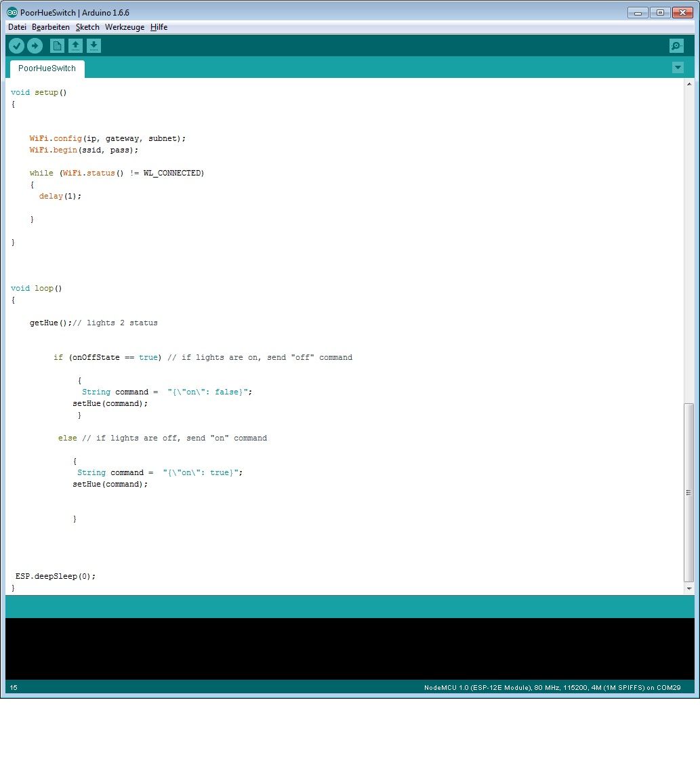This screenshot has height=757, width=700.
Task: Click the editor scrollbar down arrow
Action: (x=689, y=588)
